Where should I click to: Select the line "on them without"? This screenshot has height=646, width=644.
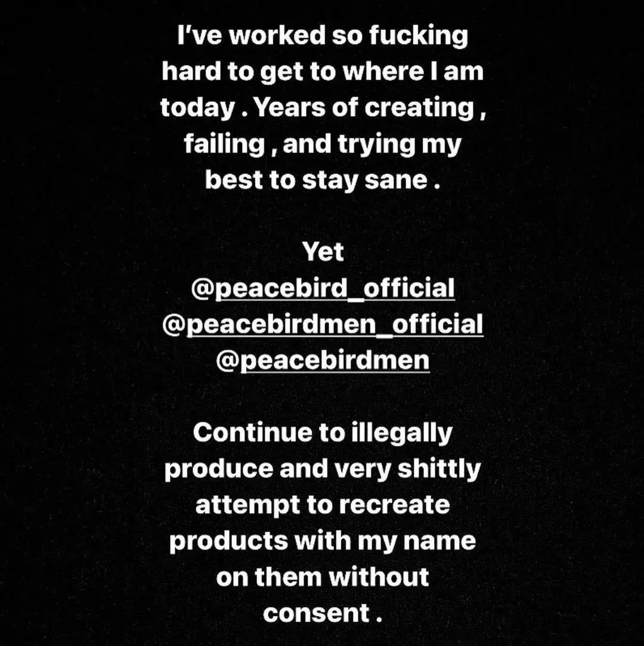(x=323, y=577)
